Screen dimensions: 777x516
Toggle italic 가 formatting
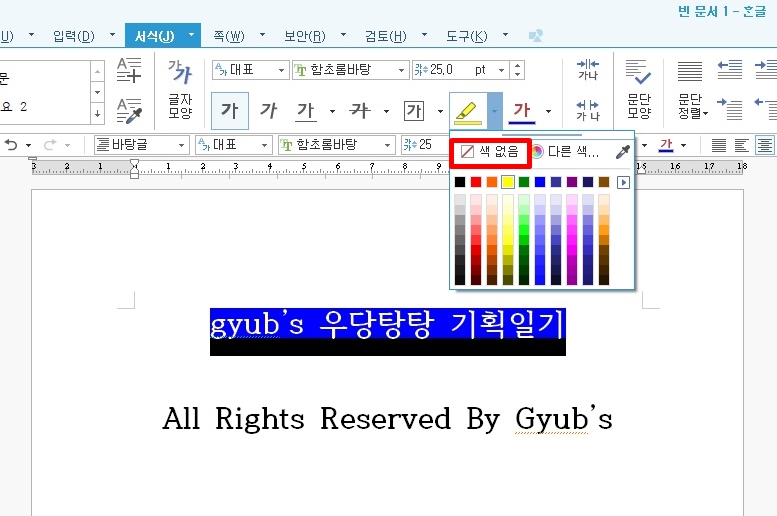click(x=268, y=111)
